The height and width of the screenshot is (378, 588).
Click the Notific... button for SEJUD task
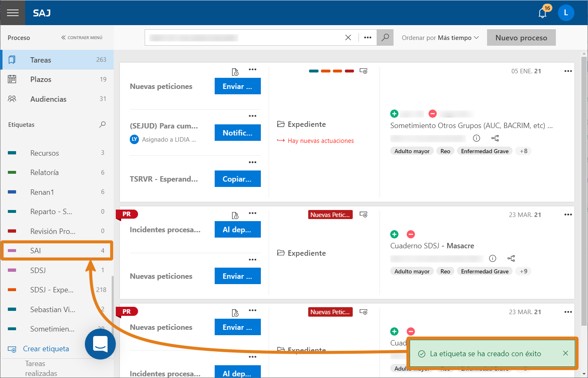tap(238, 133)
